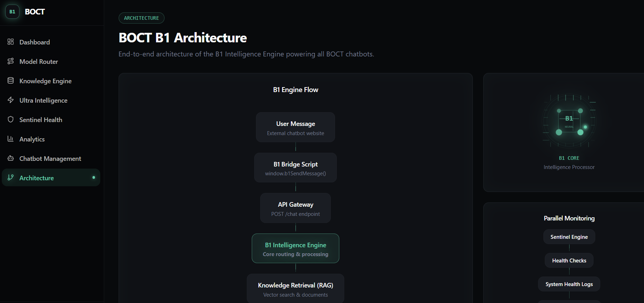644x303 pixels.
Task: Click the 'Core routing & processing' text
Action: 296,254
